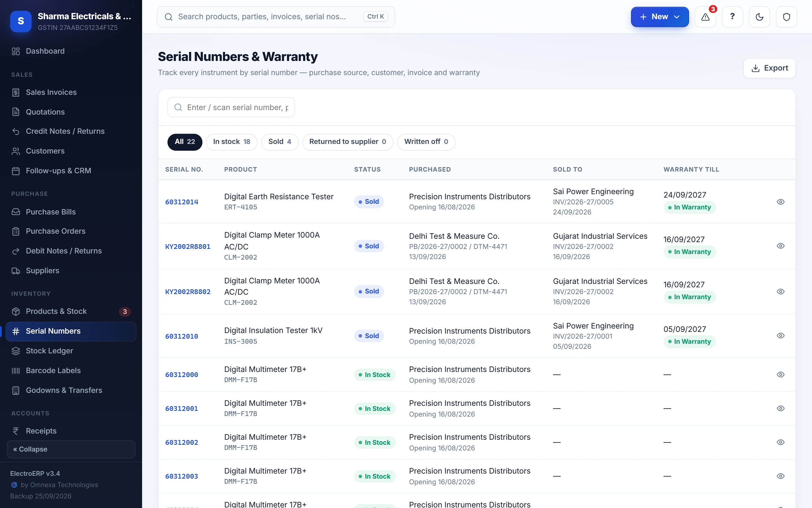Open Debit Notes / Returns
812x508 pixels.
(71, 251)
